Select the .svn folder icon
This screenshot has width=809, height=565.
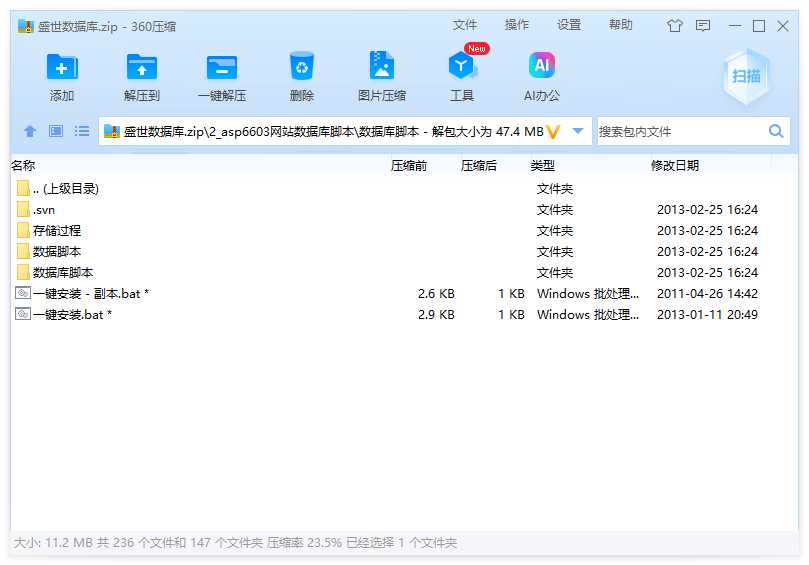point(23,209)
